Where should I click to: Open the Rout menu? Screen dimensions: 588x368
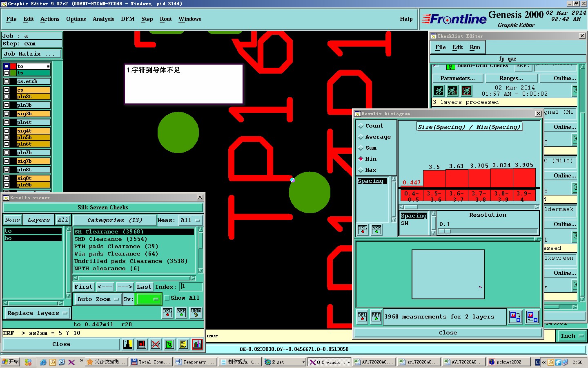166,19
